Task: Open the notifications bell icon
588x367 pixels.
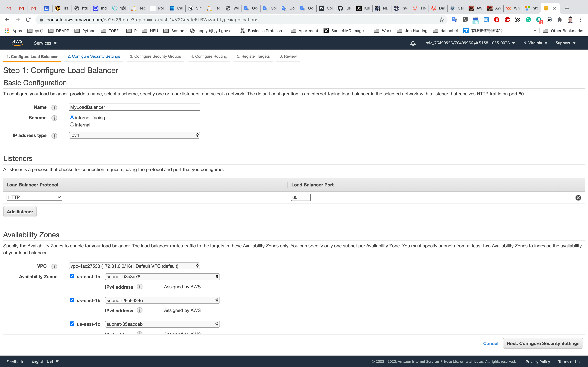Action: [413, 43]
